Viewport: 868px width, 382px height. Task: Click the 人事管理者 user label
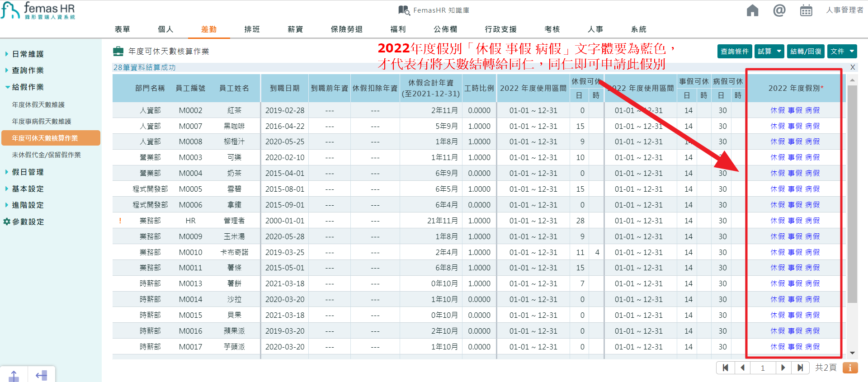tap(844, 10)
